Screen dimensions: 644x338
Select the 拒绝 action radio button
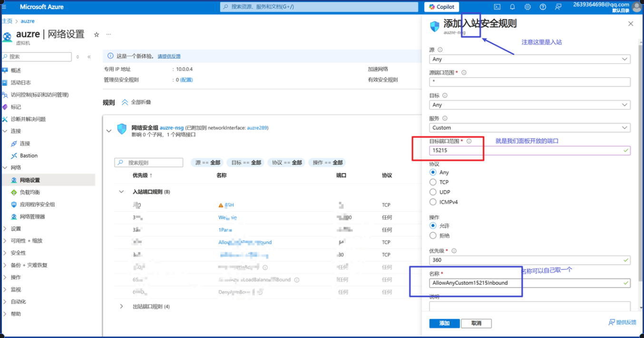[x=433, y=235]
